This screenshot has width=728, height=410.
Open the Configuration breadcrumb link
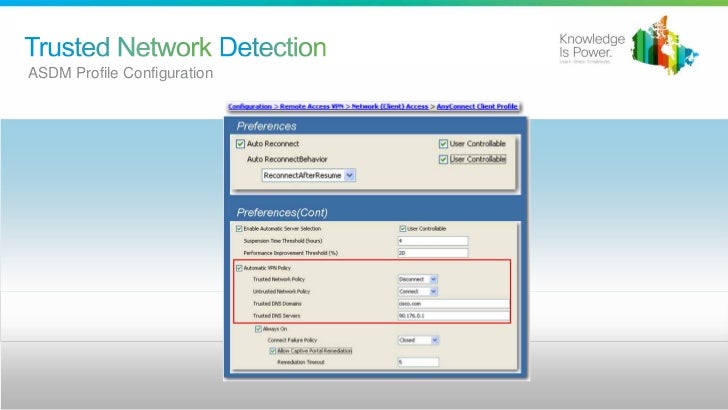pyautogui.click(x=250, y=106)
